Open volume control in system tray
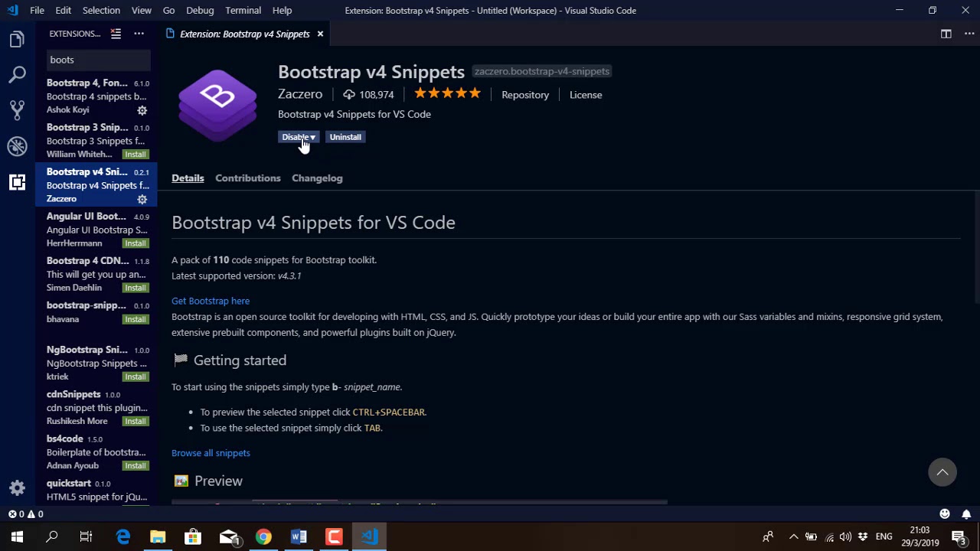This screenshot has width=980, height=551. point(845,537)
